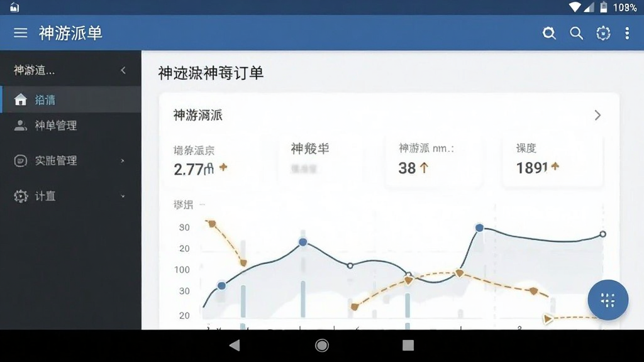Click the 神游派单 app title
644x362 pixels.
pyautogui.click(x=70, y=33)
